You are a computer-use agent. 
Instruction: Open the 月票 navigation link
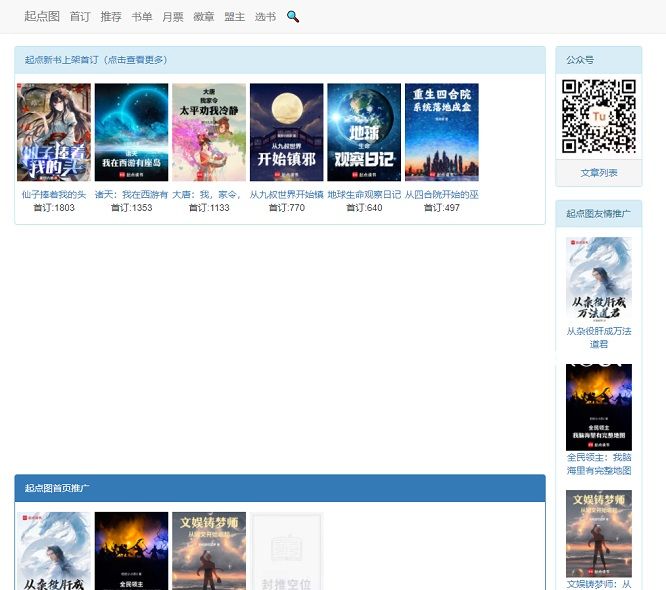173,17
